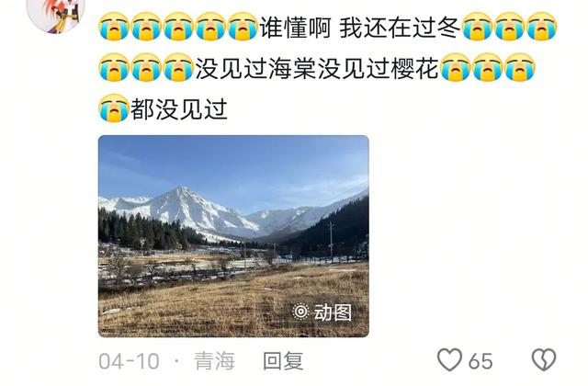The width and height of the screenshot is (588, 386).
Task: Open the snowy mountain photo attachment
Action: pyautogui.click(x=233, y=236)
